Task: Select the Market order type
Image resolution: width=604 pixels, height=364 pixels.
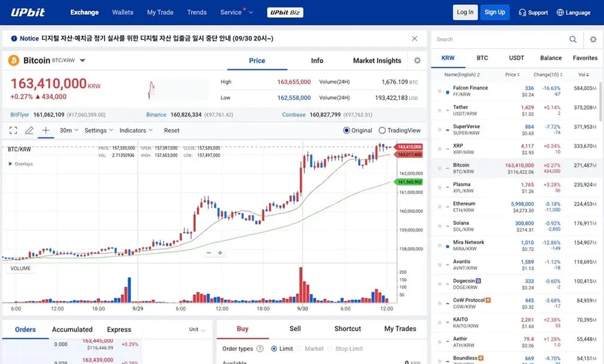Action: click(x=312, y=348)
